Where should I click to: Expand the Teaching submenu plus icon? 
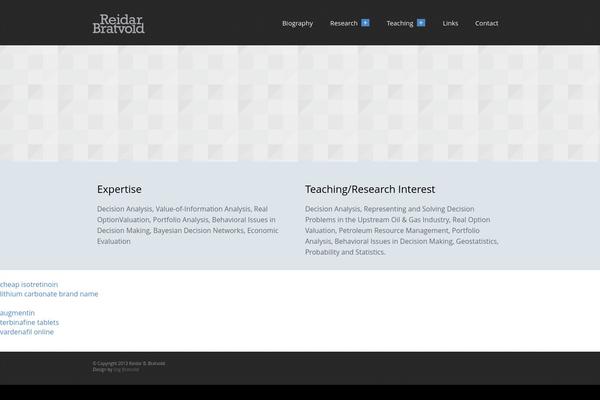click(421, 23)
